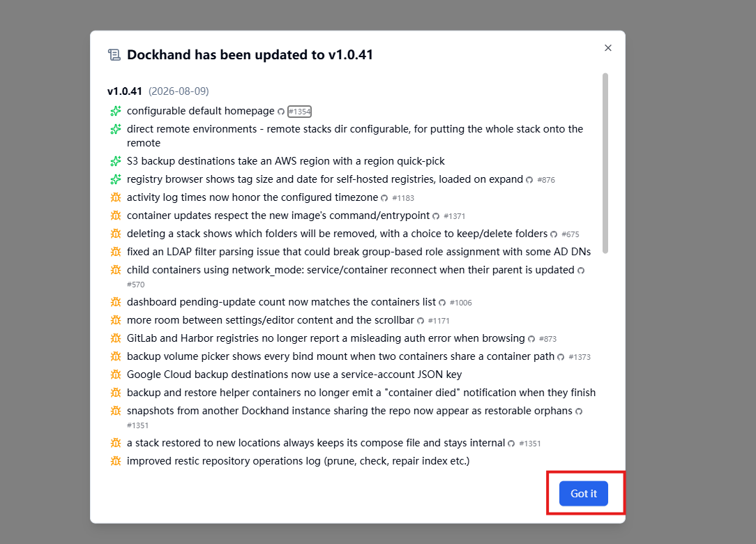Click the changelog scrollbar thumb
756x544 pixels.
[x=605, y=163]
